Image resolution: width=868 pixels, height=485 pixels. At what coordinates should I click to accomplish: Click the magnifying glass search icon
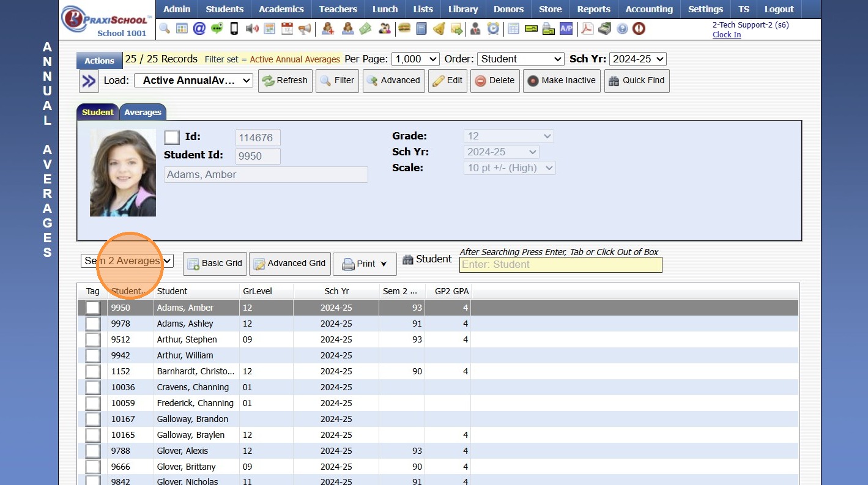pyautogui.click(x=165, y=28)
